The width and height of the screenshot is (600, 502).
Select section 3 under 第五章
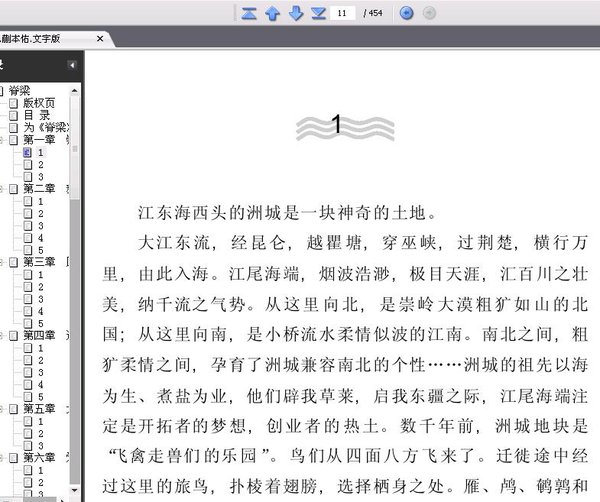point(41,446)
